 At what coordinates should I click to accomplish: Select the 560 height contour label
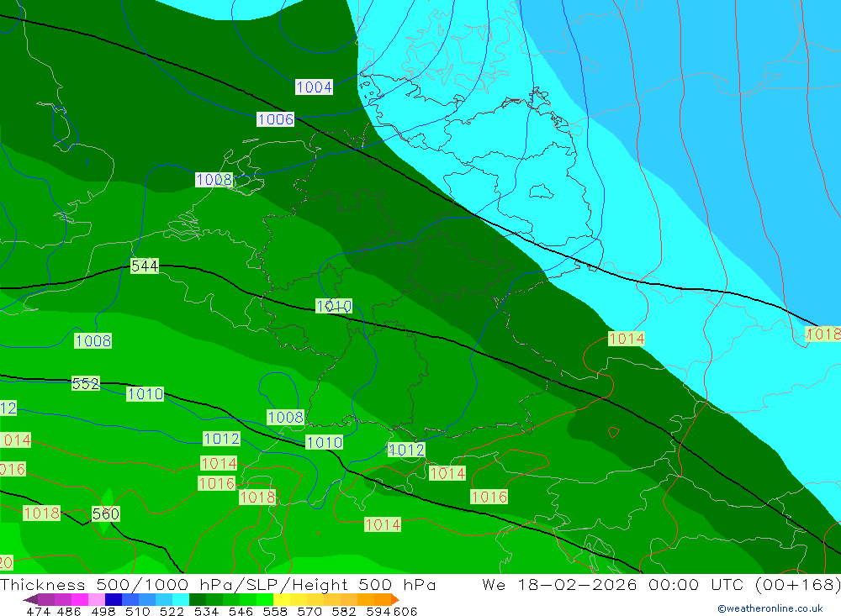click(x=106, y=513)
